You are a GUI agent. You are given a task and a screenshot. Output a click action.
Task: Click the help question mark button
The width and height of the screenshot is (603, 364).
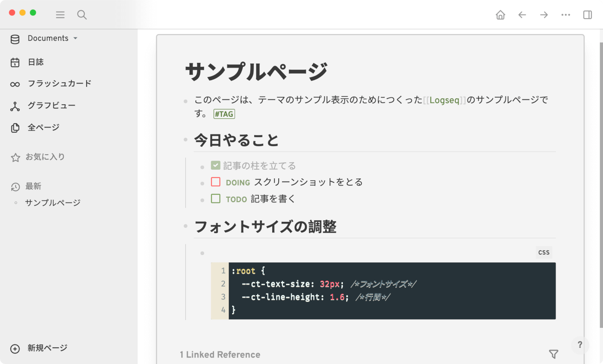pyautogui.click(x=580, y=345)
